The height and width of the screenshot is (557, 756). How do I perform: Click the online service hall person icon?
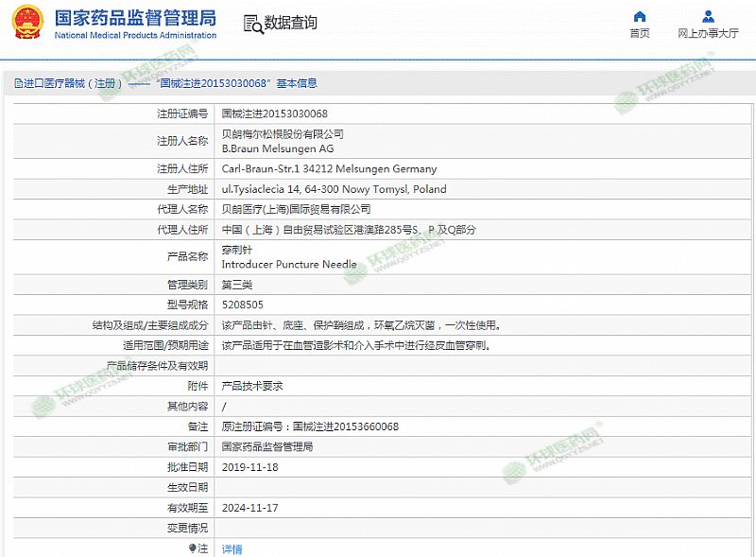tap(708, 16)
